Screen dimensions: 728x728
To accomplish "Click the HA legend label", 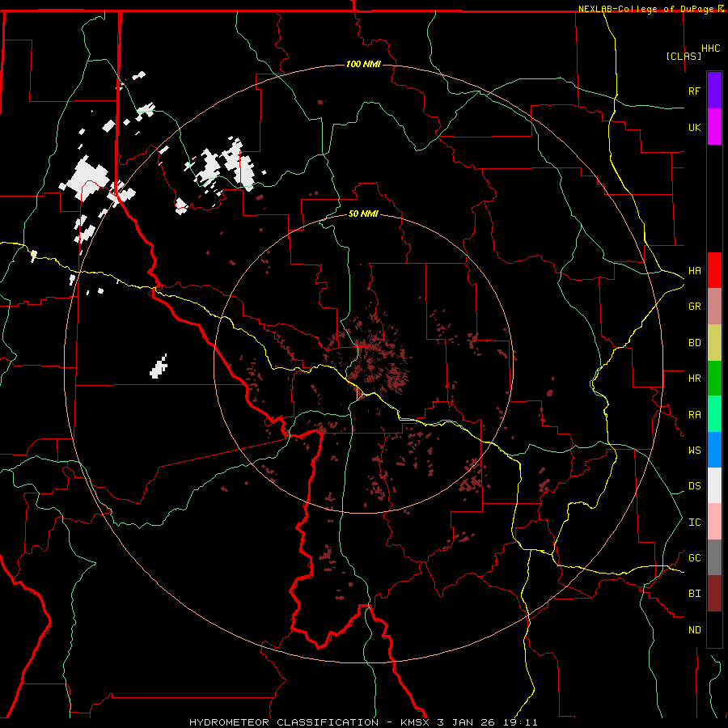I will [694, 271].
